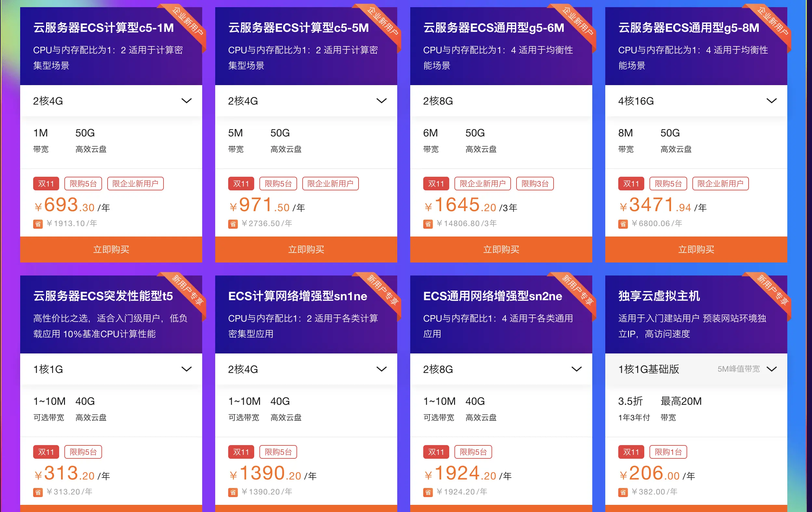Click the 限购3台 tag on g5-6M card

534,183
